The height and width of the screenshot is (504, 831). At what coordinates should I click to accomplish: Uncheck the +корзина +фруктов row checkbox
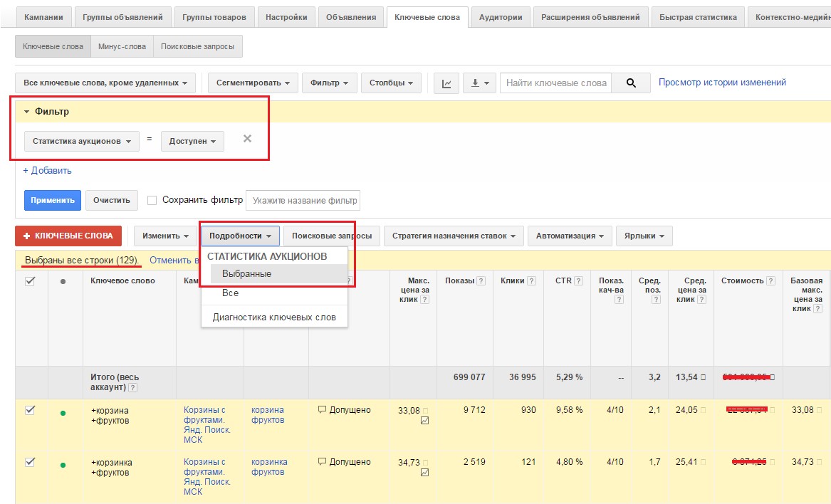30,410
